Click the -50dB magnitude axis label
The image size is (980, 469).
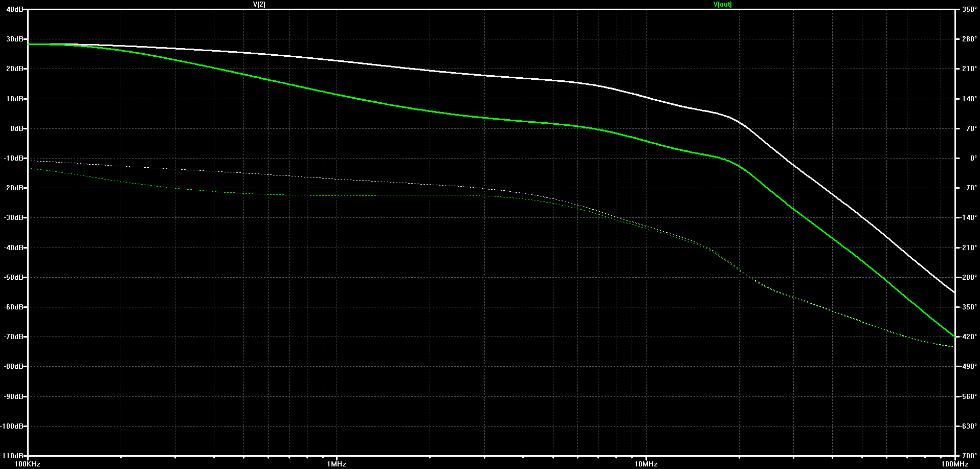tap(14, 277)
